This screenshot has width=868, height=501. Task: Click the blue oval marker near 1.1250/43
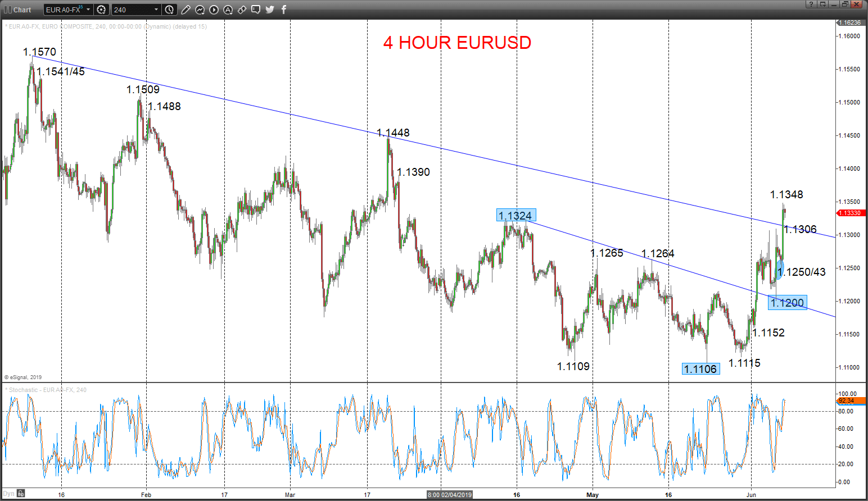pyautogui.click(x=780, y=270)
